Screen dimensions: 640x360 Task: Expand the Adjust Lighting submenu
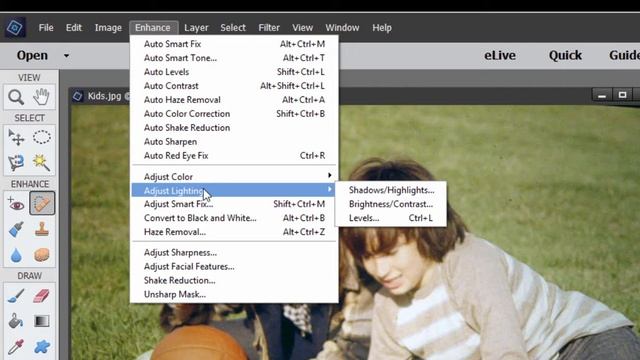click(234, 190)
